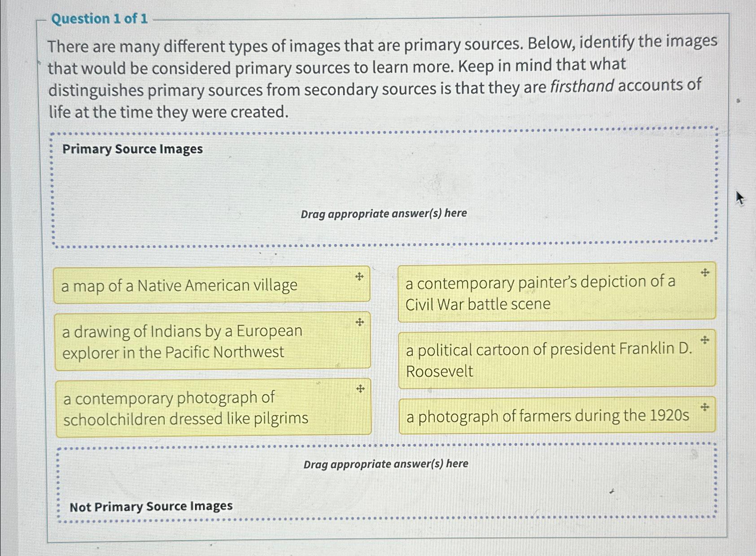Click the drag icon on the 1920s farmers photograph tile
This screenshot has width=756, height=556.
(x=704, y=408)
